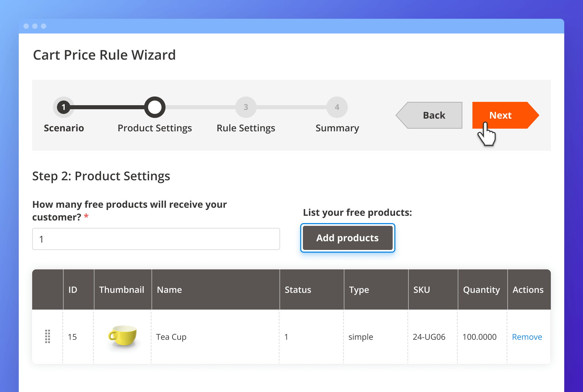The image size is (583, 392).
Task: Jump to the Summary step label
Action: tap(337, 128)
